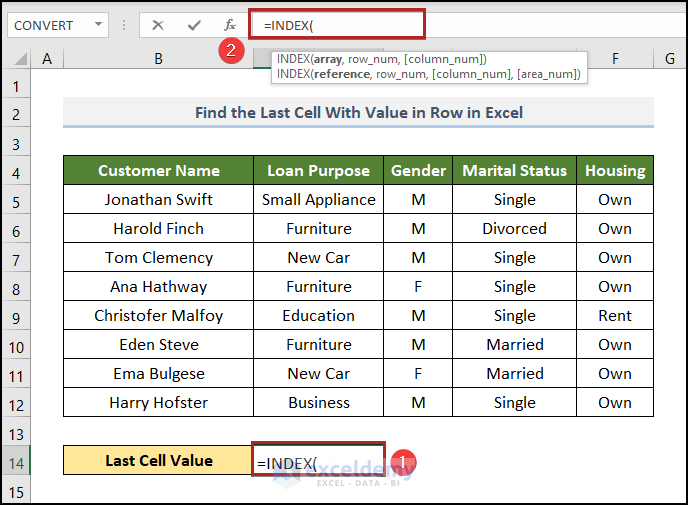Select the row 5 header

[16, 199]
